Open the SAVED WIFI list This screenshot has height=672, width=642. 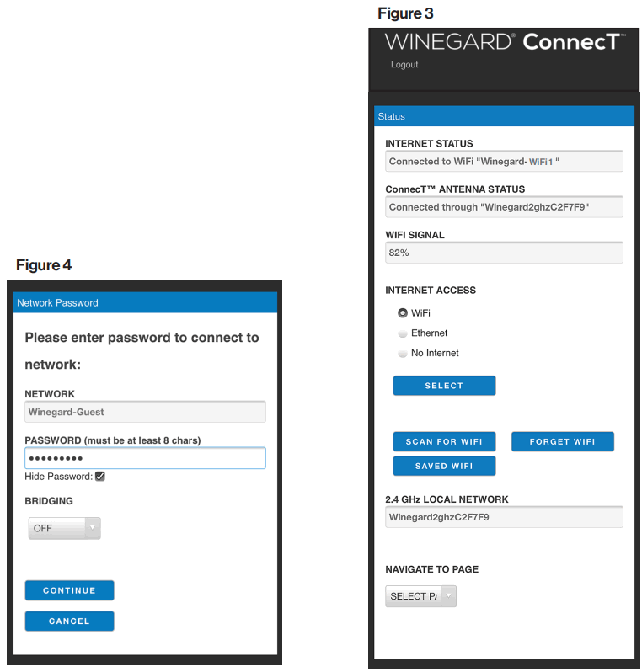(444, 466)
